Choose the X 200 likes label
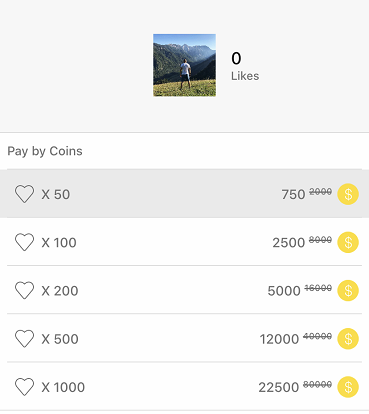369x414 pixels. pos(60,291)
